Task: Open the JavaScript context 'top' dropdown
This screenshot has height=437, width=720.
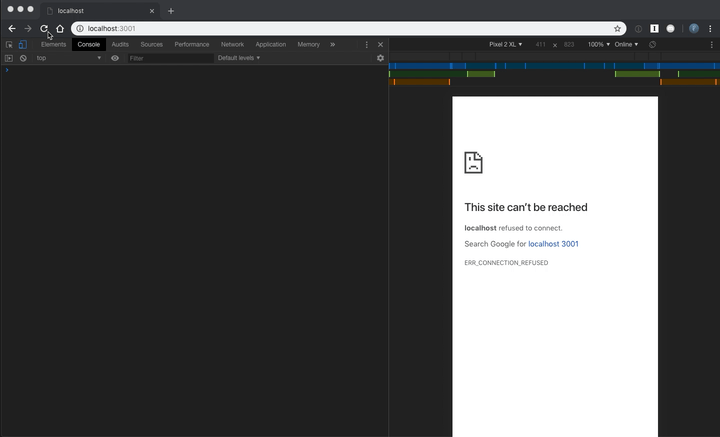Action: 68,58
